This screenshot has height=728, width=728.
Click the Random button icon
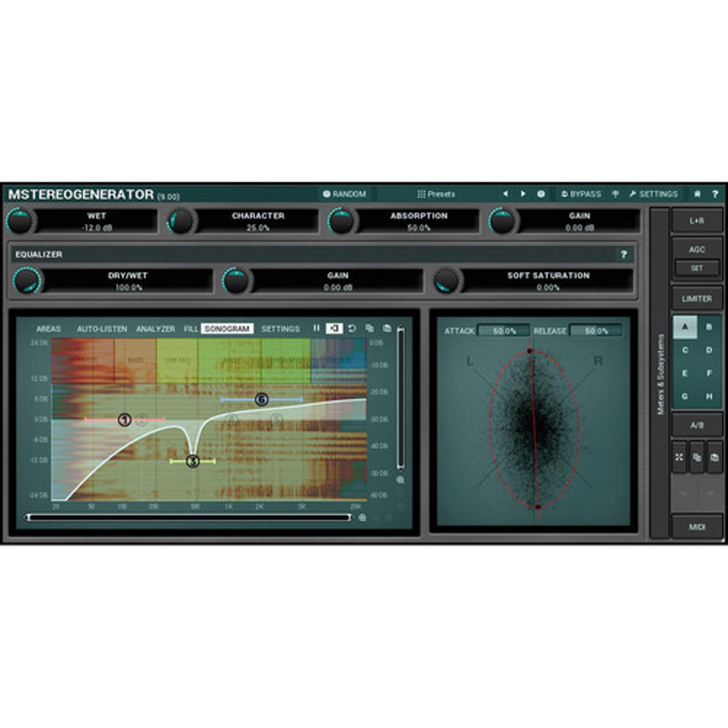coord(326,194)
